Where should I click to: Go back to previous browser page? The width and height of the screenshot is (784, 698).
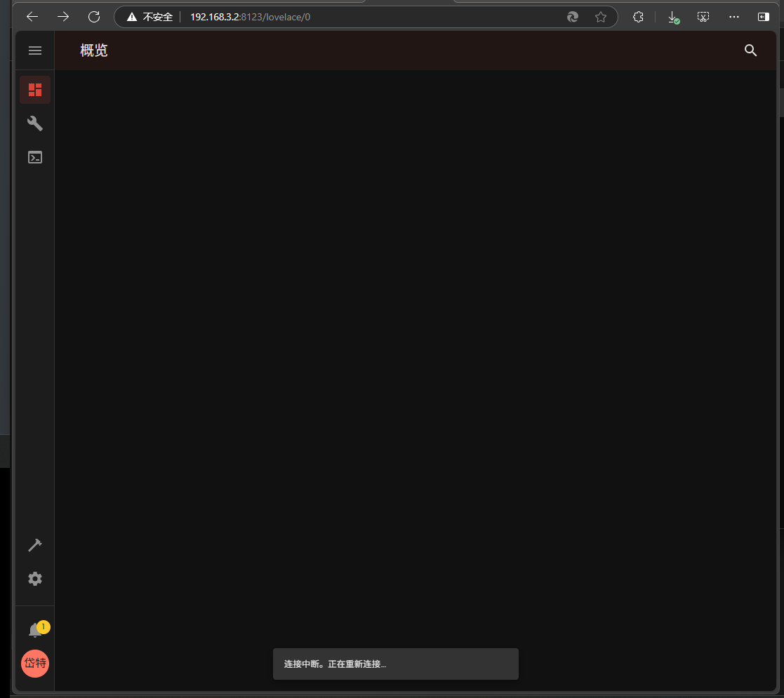32,17
